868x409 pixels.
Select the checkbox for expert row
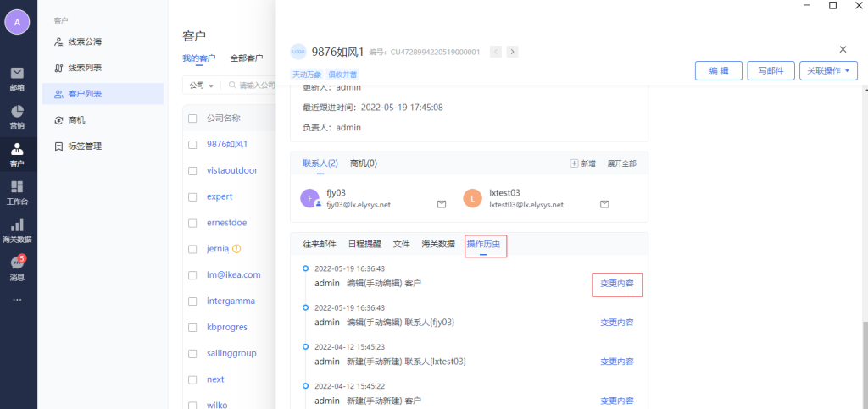tap(192, 196)
